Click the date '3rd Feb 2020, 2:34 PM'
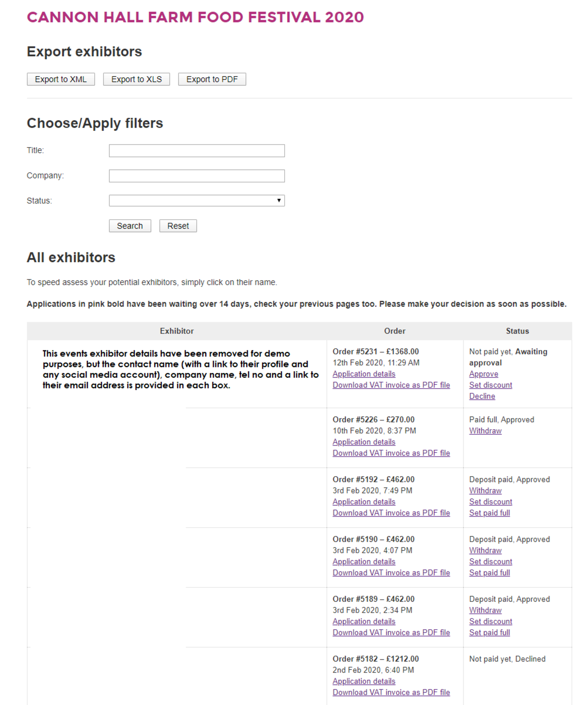This screenshot has height=705, width=588. pyautogui.click(x=372, y=610)
